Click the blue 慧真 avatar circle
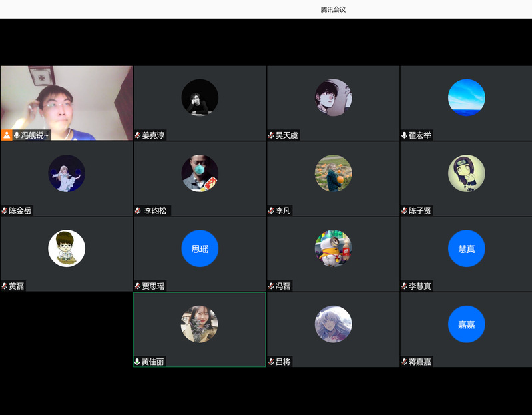Viewport: 532px width, 415px height. [466, 248]
